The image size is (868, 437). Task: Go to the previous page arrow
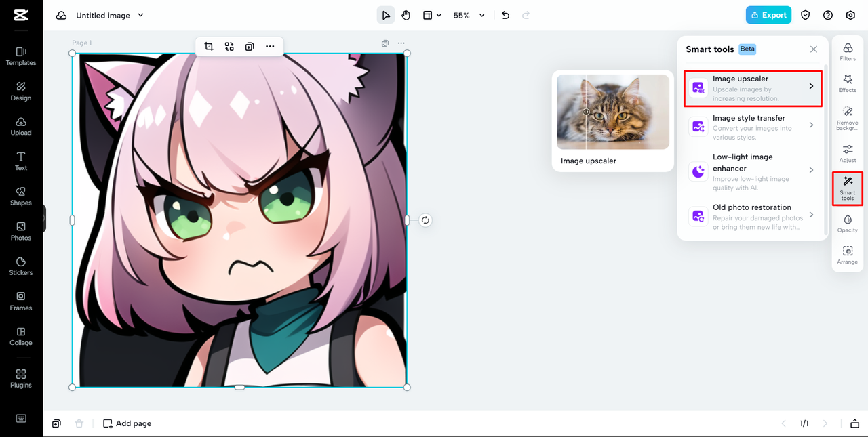[x=784, y=423]
